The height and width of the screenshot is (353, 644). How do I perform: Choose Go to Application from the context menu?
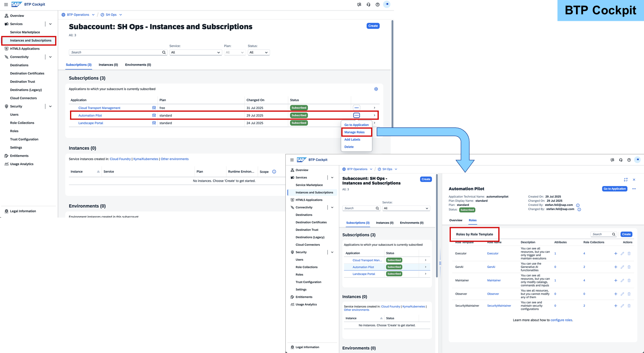coord(357,125)
